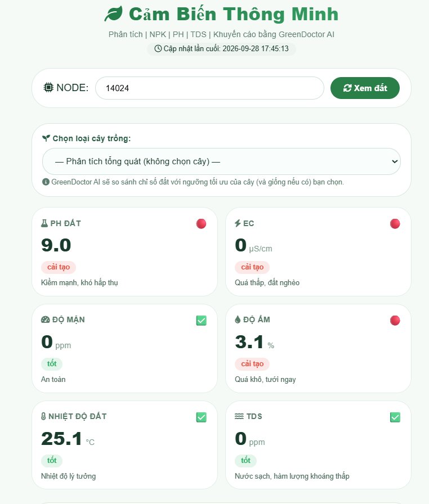Screen dimensions: 429x504
Task: Click the green checkmark in ĐỘ MẶN card
Action: point(202,321)
